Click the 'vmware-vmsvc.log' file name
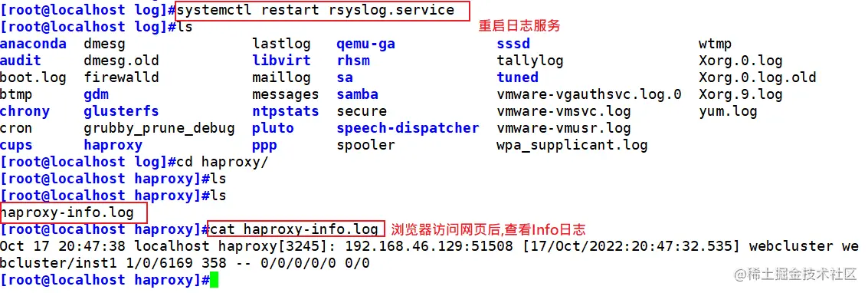Screen dimensions: 868x293 [564, 111]
